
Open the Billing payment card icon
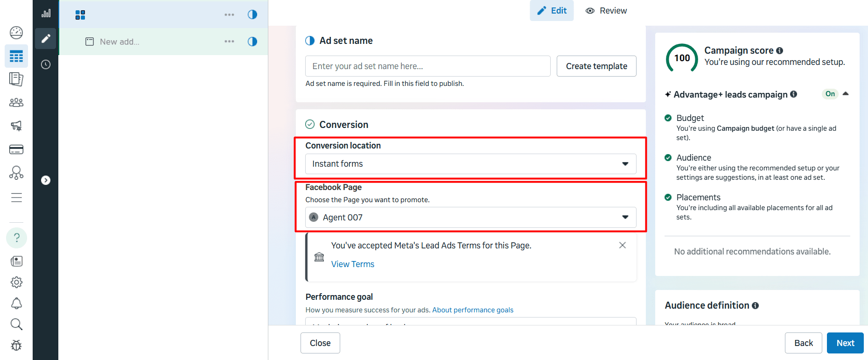pyautogui.click(x=16, y=149)
